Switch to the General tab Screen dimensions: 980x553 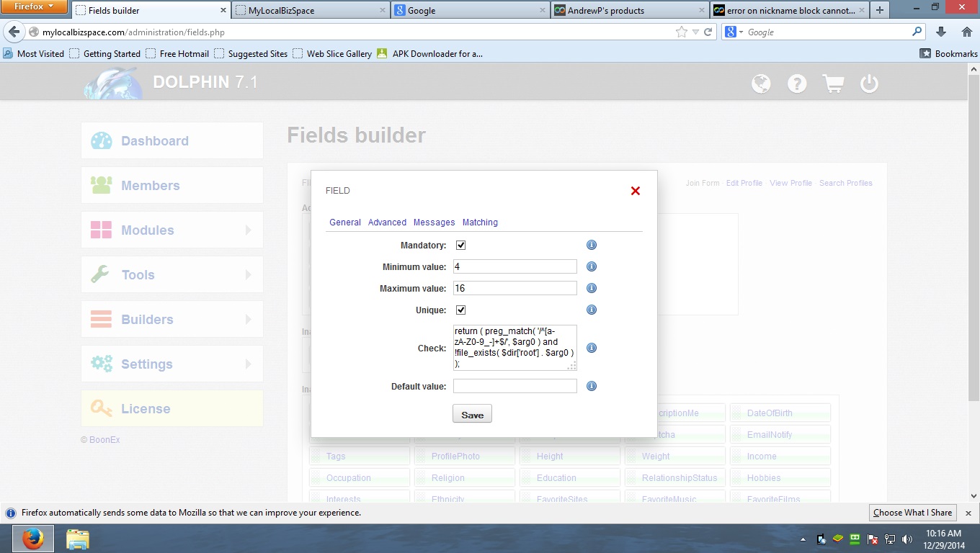tap(345, 222)
